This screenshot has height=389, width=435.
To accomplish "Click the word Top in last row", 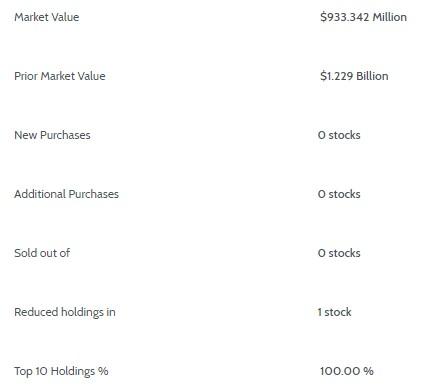I will [23, 371].
